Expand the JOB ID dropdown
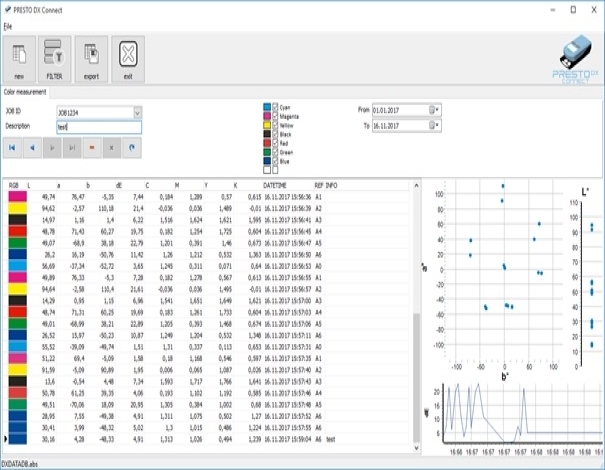The width and height of the screenshot is (605, 470). coord(137,113)
